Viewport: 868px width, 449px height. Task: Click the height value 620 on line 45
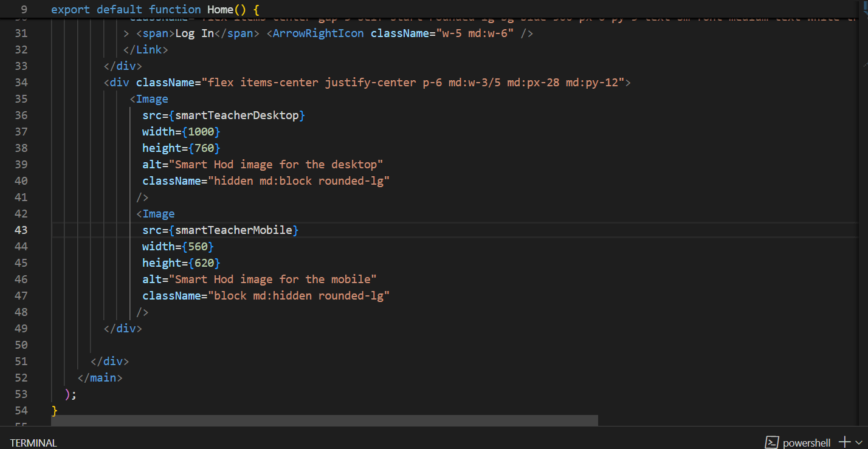pyautogui.click(x=204, y=263)
